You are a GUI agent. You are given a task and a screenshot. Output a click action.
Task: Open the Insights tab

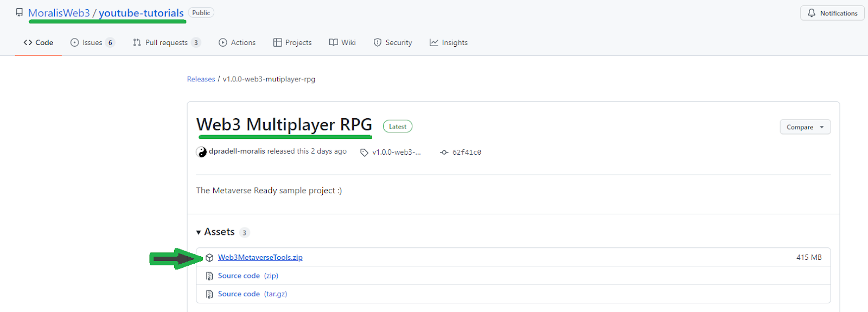click(x=449, y=42)
